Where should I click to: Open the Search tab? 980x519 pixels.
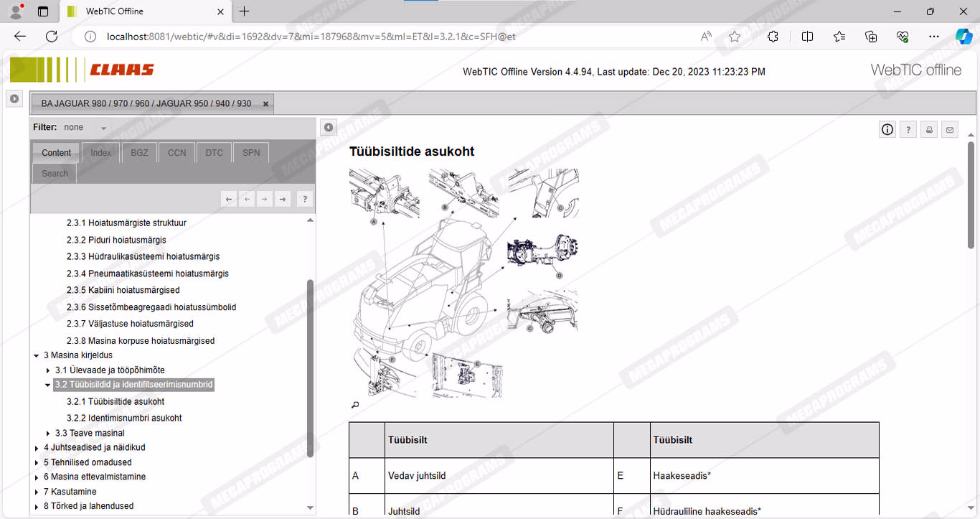pos(55,173)
